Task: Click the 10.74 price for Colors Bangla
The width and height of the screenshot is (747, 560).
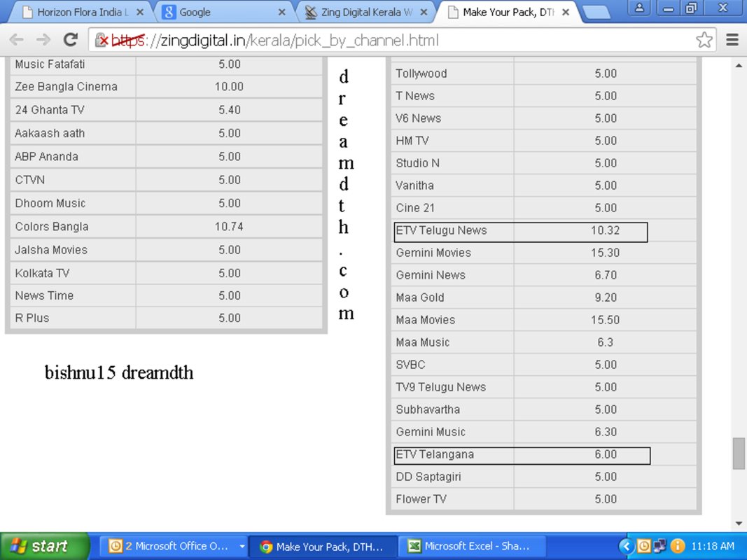Action: click(229, 227)
